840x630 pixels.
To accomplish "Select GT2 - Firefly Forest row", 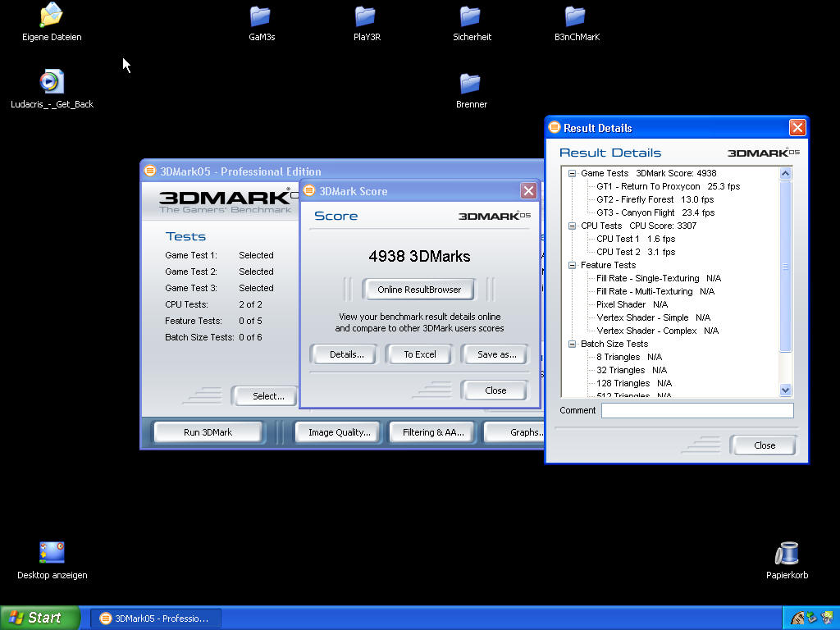I will [x=655, y=199].
